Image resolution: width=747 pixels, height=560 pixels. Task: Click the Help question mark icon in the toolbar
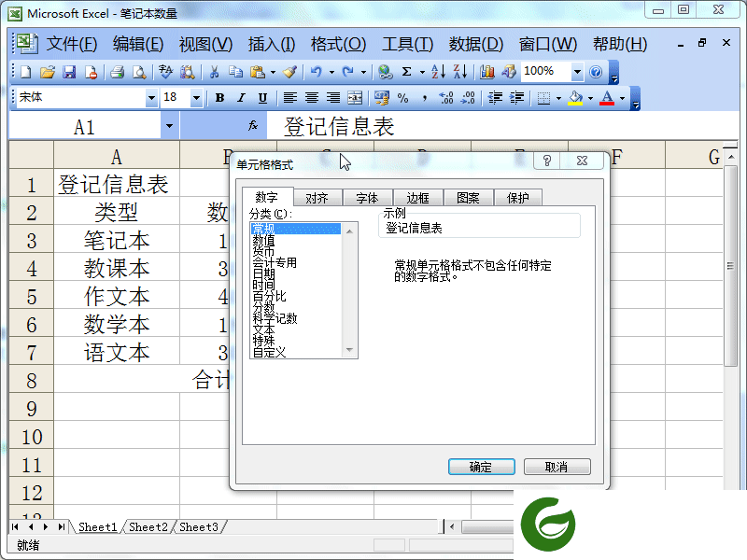[596, 72]
